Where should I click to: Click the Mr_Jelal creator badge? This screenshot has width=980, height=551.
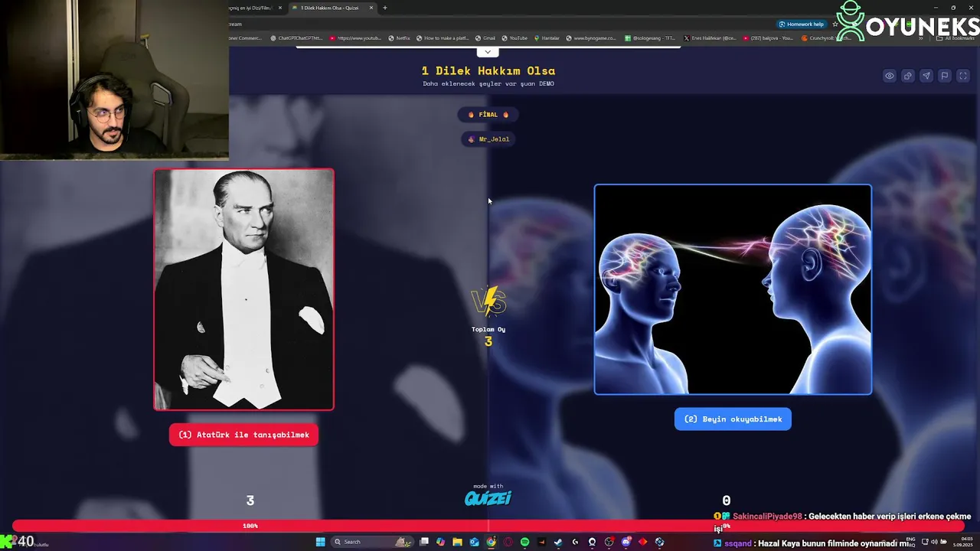pos(488,139)
